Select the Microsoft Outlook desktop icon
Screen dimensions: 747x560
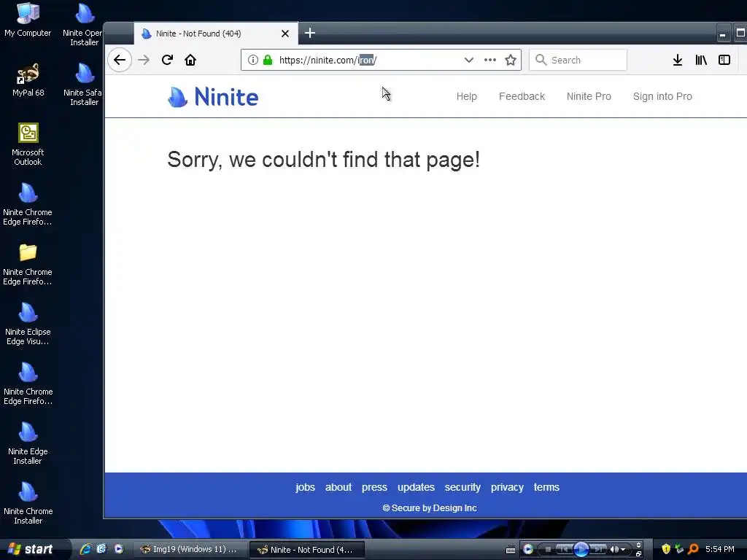coord(28,144)
